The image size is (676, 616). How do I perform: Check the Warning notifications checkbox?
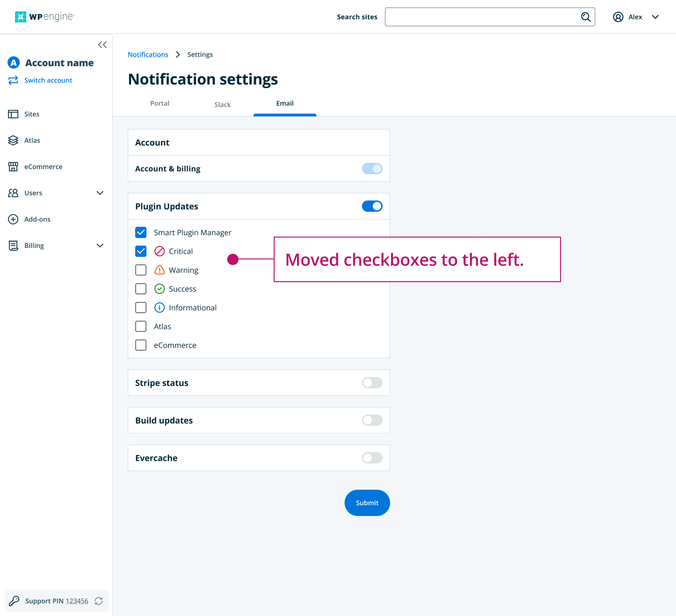click(141, 270)
